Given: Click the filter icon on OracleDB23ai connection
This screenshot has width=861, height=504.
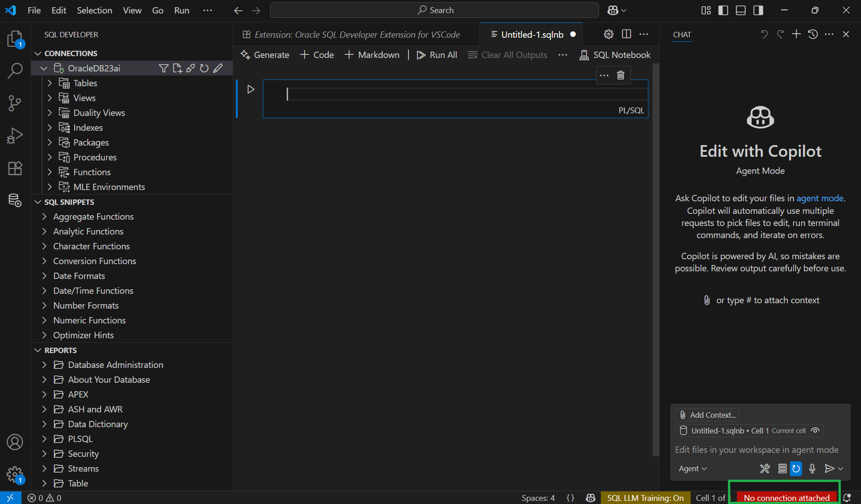Looking at the screenshot, I should click(x=164, y=68).
